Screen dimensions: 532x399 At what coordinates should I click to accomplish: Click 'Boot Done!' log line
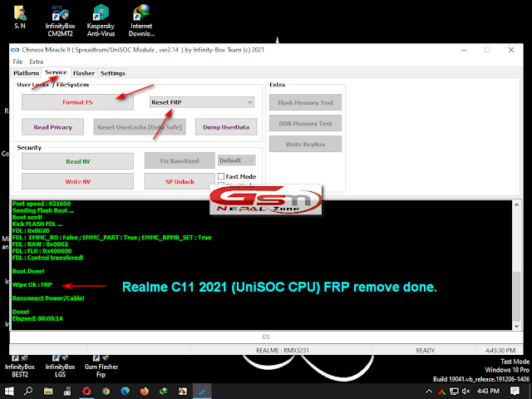28,272
